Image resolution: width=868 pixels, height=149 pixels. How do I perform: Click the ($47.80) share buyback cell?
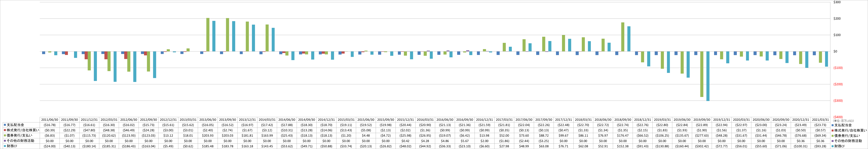coord(89,130)
